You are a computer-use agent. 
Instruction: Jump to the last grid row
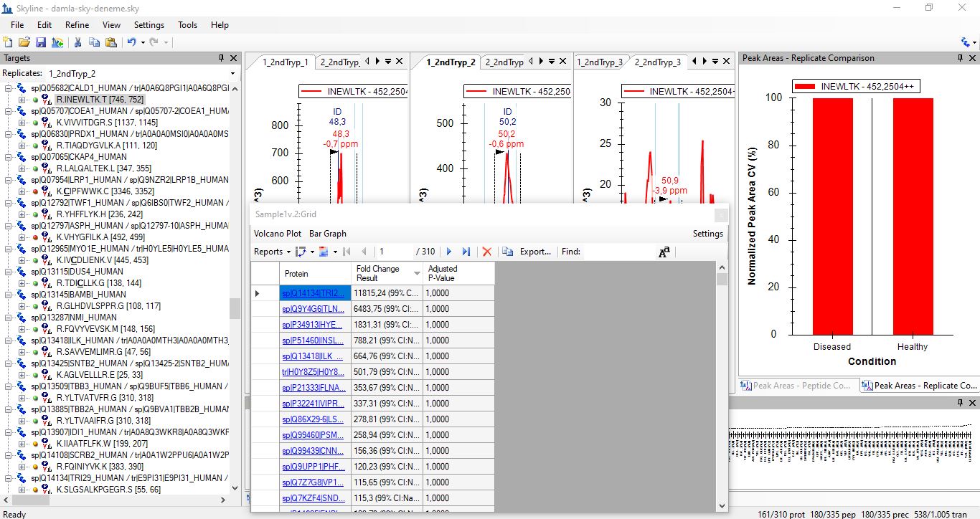pyautogui.click(x=466, y=252)
